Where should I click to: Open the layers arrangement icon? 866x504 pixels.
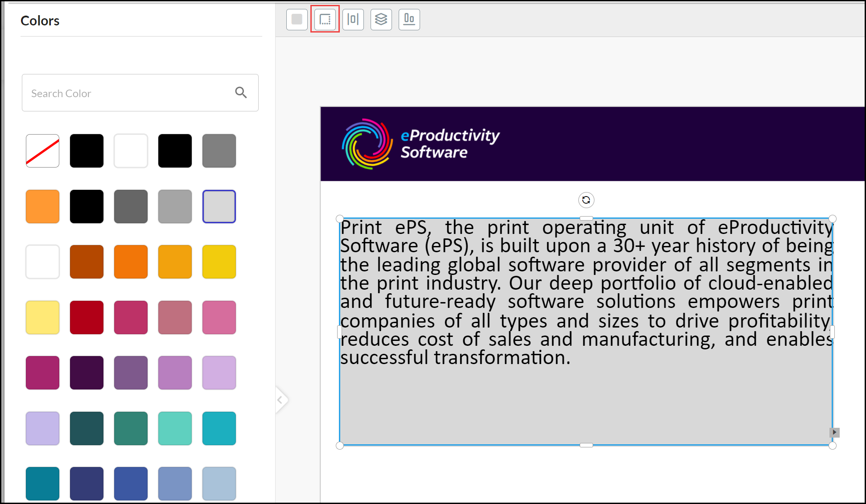coord(381,19)
